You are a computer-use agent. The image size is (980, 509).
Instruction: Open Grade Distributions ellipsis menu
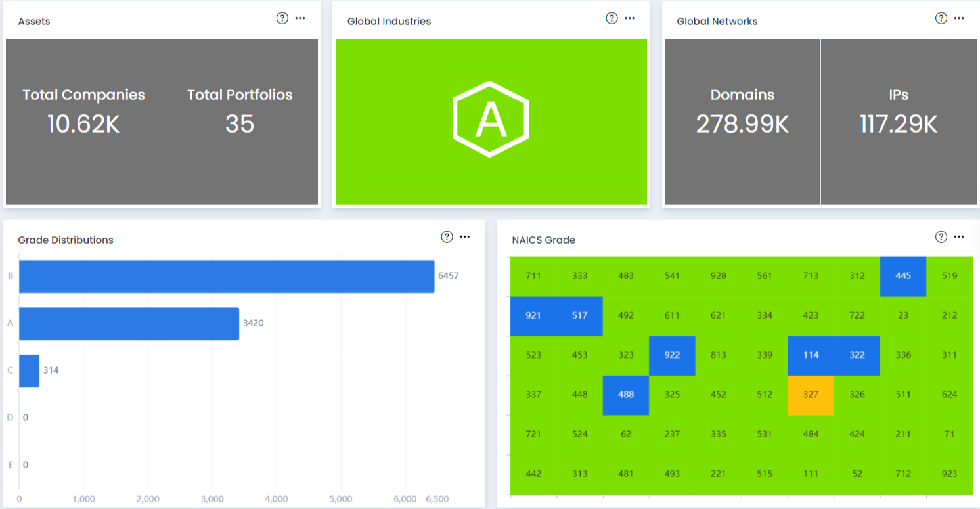point(465,237)
